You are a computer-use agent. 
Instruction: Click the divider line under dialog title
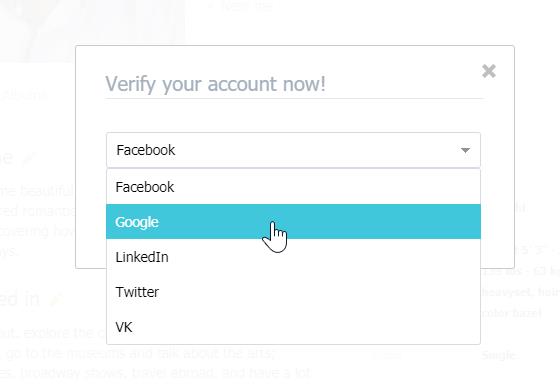click(295, 98)
